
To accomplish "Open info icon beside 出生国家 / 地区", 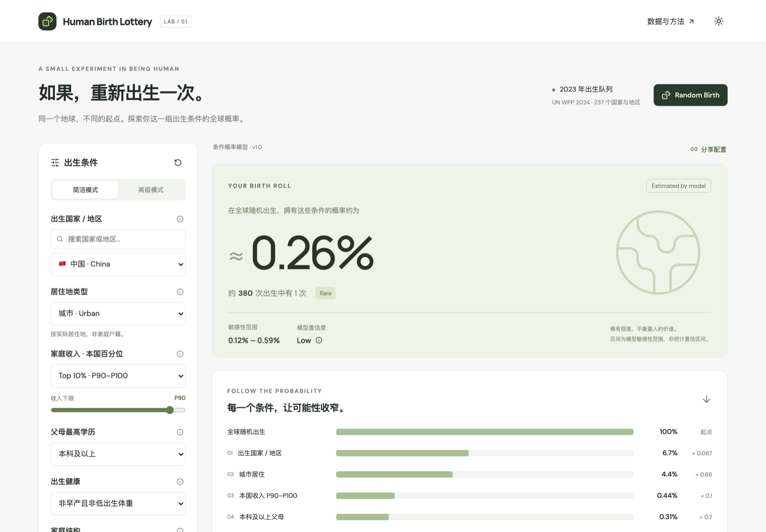I will [x=180, y=219].
